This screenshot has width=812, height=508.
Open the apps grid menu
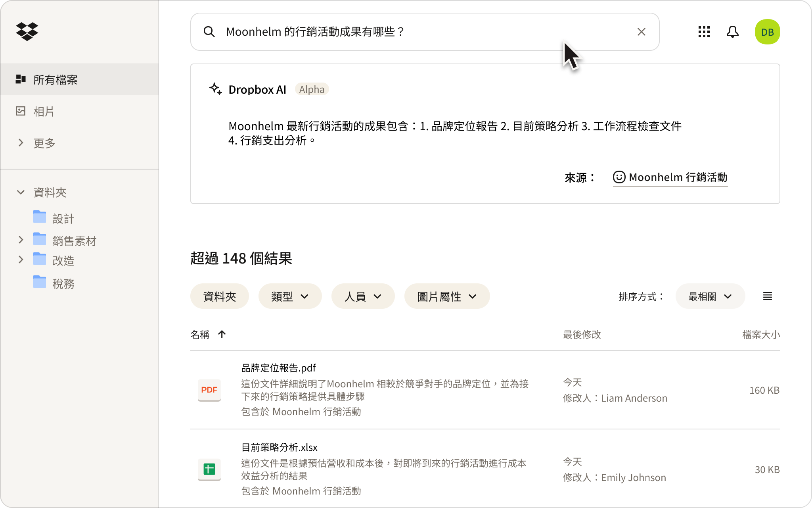point(704,32)
